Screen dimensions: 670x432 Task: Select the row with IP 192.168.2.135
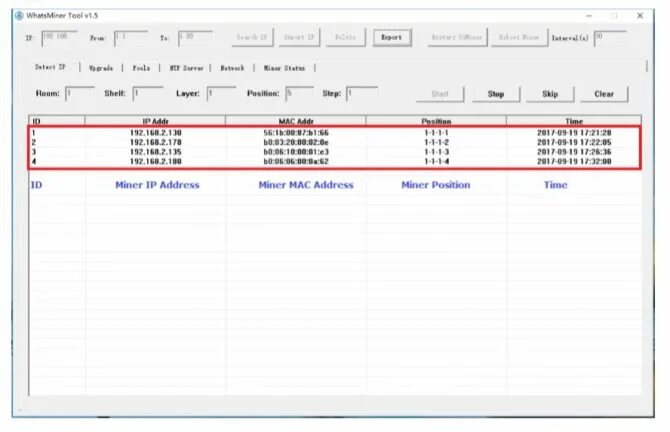(x=335, y=152)
